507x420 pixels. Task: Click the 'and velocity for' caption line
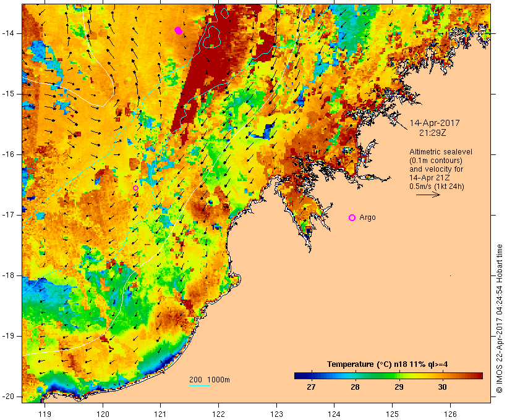point(436,169)
